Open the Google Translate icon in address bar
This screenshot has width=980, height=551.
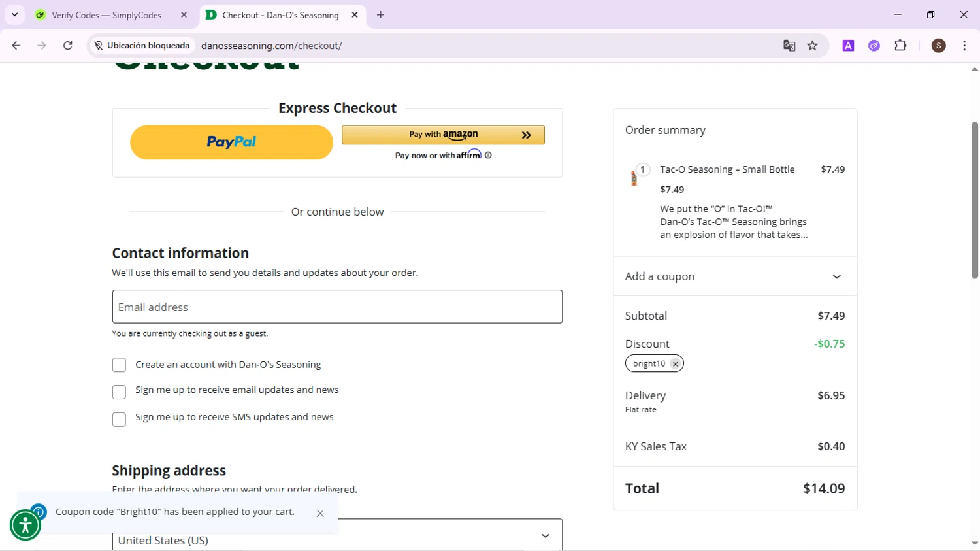789,46
